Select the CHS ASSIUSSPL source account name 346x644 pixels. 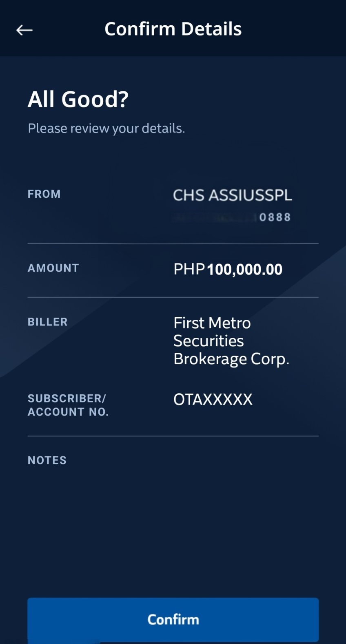[232, 195]
